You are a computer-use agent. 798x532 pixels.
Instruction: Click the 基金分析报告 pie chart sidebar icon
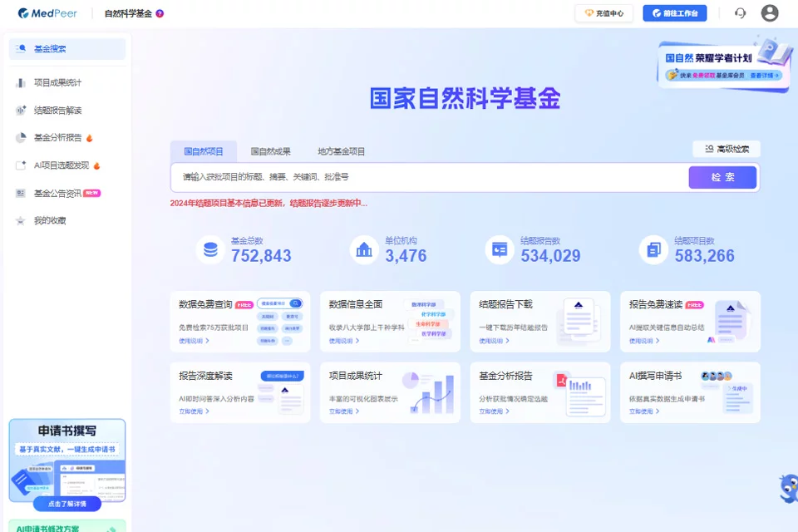coord(20,138)
